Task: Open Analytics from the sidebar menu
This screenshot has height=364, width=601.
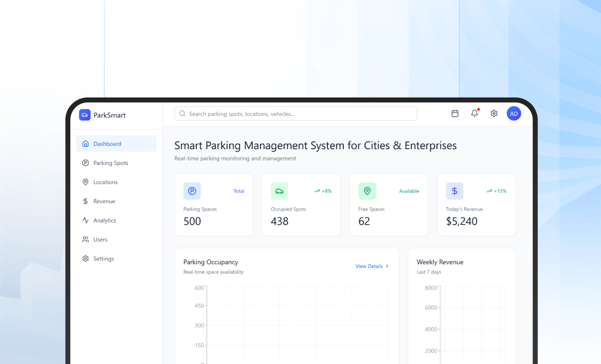Action: click(x=105, y=220)
